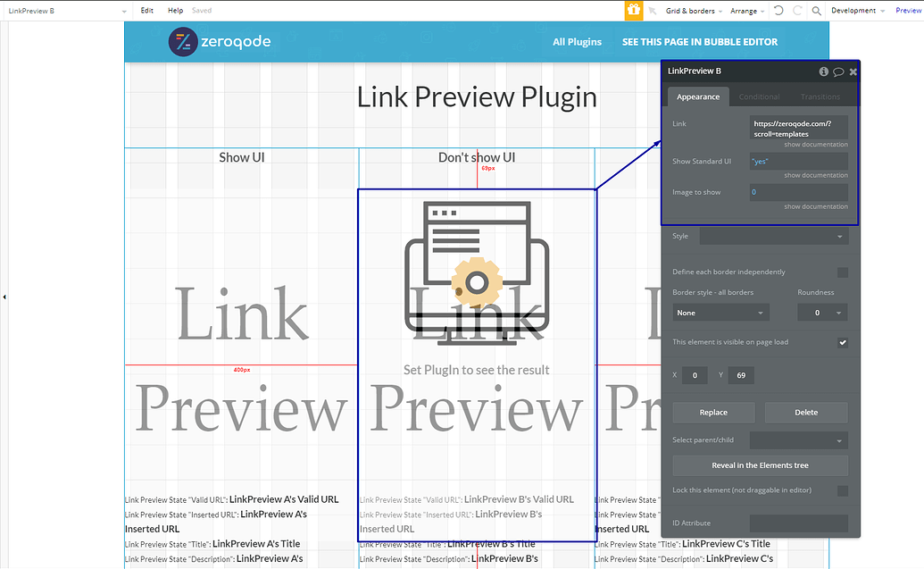Open Border style None dropdown
924x569 pixels.
(720, 313)
